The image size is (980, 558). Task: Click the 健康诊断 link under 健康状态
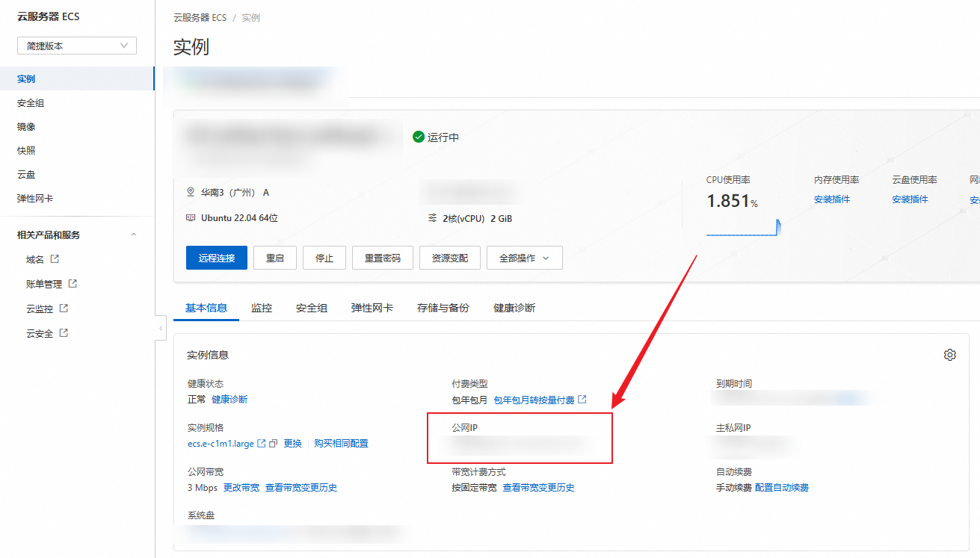229,400
